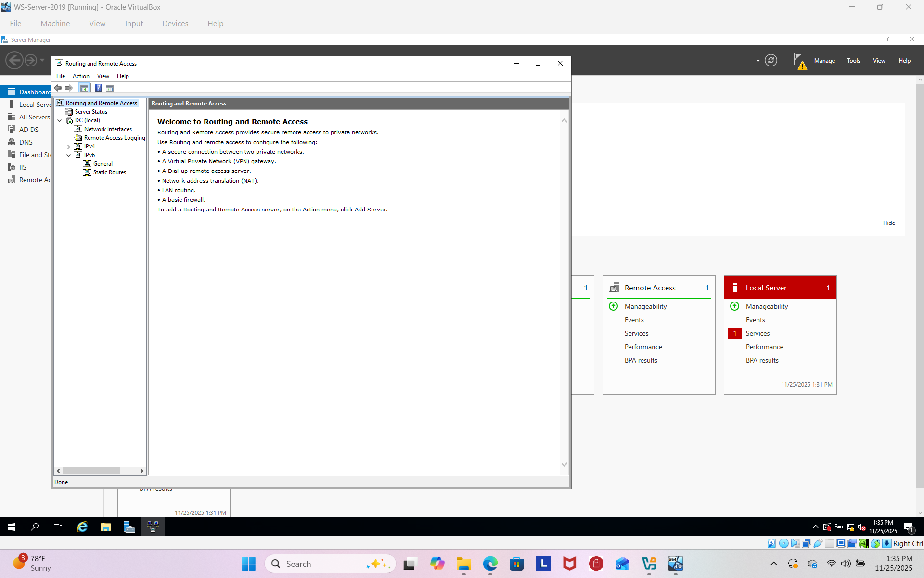Click the Show/Hide Console Tree toolbar icon
924x578 pixels.
tap(84, 88)
